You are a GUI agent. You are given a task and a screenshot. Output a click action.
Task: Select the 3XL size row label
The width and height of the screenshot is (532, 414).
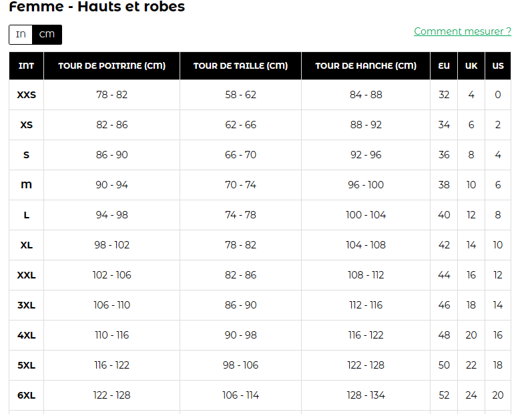(x=27, y=305)
